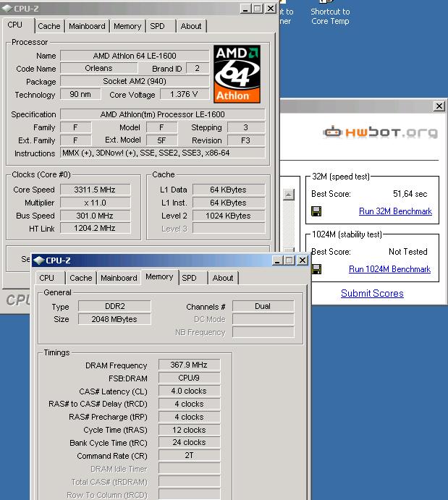Run the 1024M Benchmark link
This screenshot has height=500, width=448.
coord(389,269)
